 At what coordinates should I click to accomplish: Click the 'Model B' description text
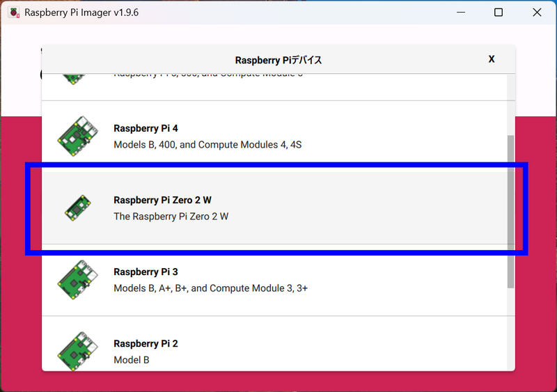(132, 360)
